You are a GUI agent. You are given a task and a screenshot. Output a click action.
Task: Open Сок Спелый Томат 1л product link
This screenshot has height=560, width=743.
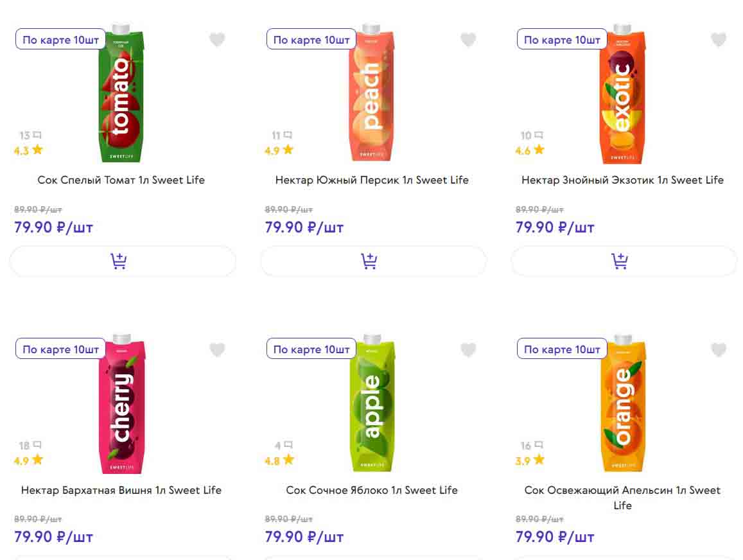tap(121, 180)
